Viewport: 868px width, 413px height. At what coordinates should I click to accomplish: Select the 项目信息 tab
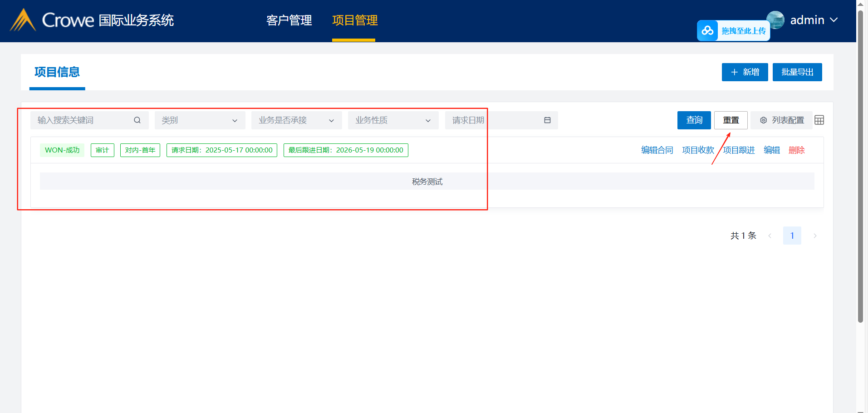click(57, 72)
